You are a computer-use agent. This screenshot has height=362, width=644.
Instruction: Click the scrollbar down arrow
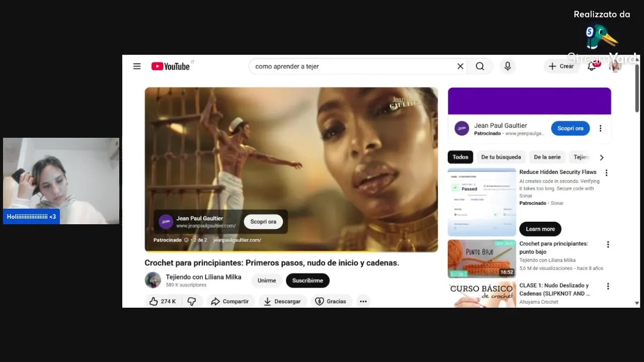tap(637, 303)
